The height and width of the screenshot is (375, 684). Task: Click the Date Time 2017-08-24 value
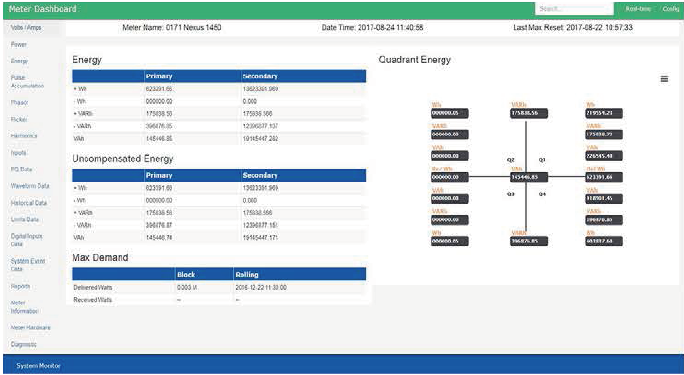click(373, 27)
